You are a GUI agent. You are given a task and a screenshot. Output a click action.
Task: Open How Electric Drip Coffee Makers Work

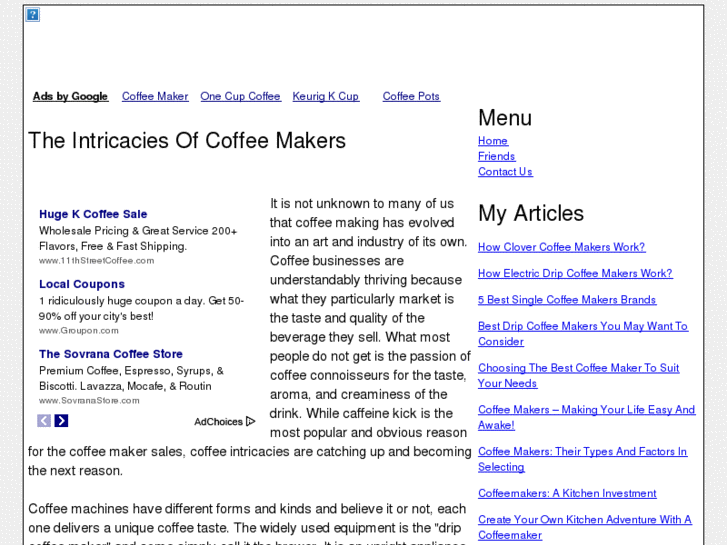(575, 273)
